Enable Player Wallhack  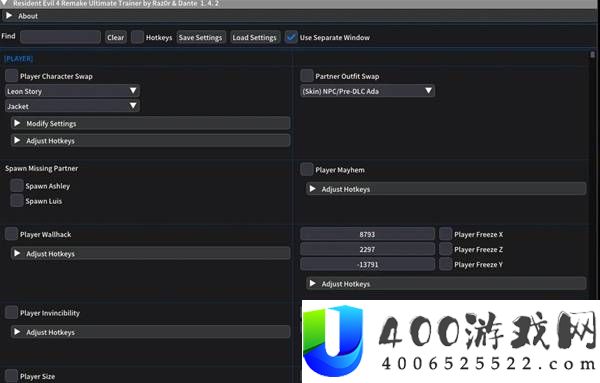point(11,234)
